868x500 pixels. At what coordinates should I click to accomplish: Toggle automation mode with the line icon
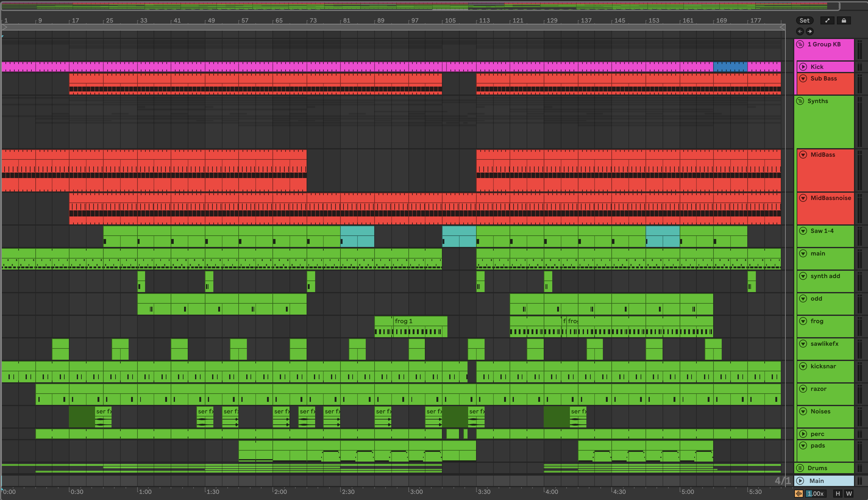(x=827, y=21)
